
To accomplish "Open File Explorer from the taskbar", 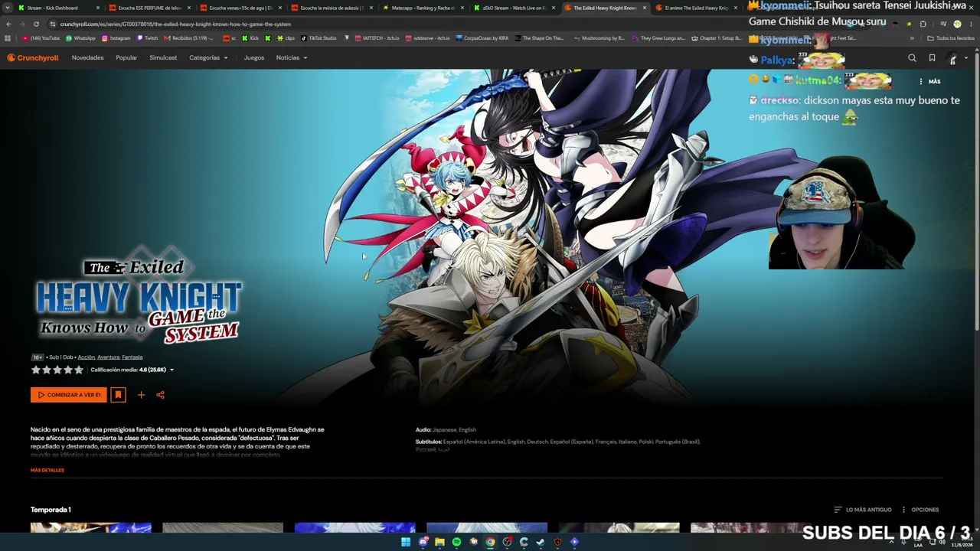I will tap(439, 542).
